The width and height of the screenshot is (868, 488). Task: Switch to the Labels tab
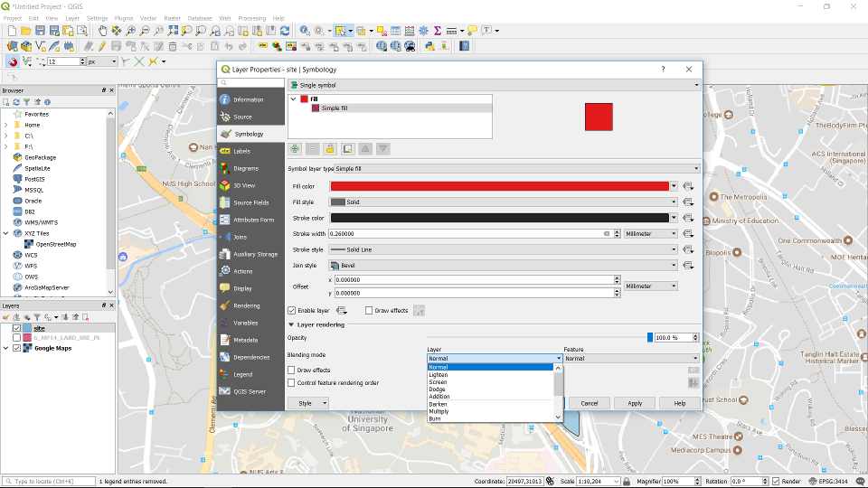pos(241,151)
